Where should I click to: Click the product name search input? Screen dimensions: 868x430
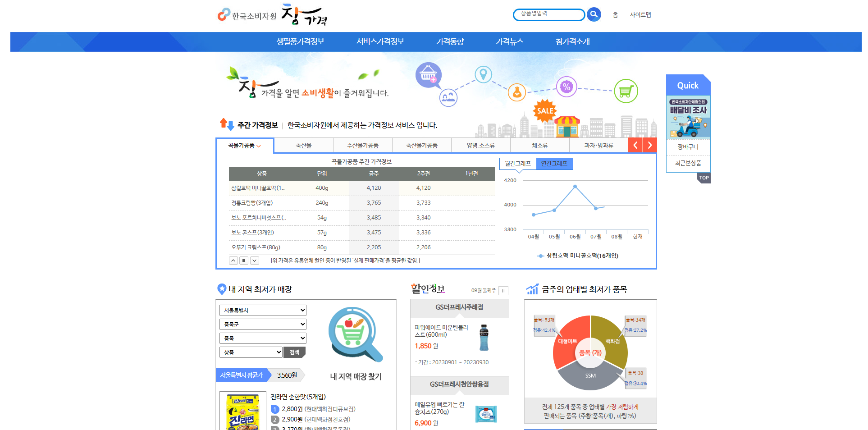click(x=549, y=14)
